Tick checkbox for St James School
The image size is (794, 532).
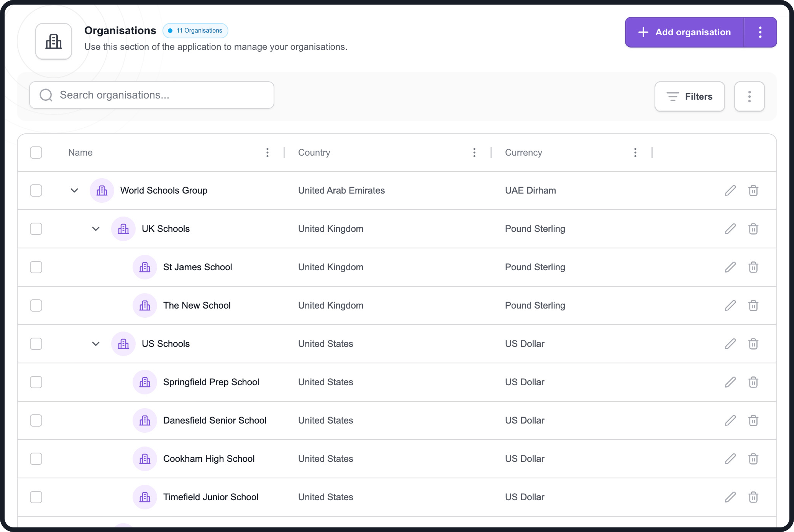coord(36,267)
